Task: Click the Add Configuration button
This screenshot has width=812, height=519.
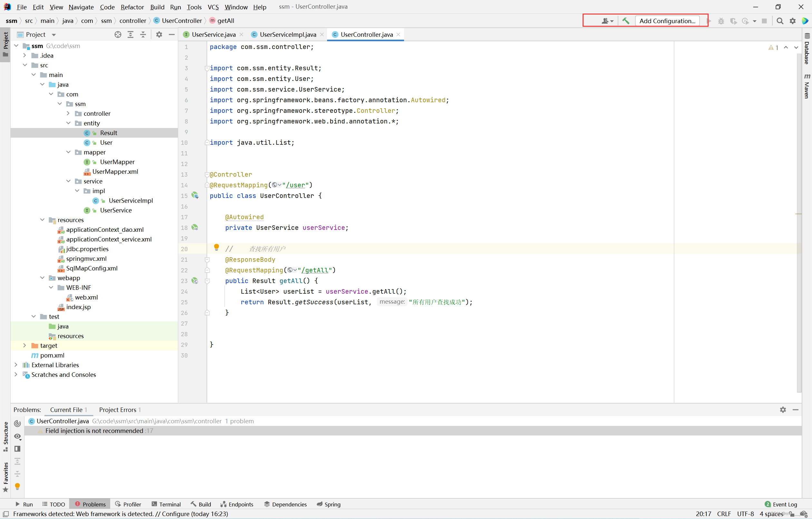Action: click(x=667, y=21)
